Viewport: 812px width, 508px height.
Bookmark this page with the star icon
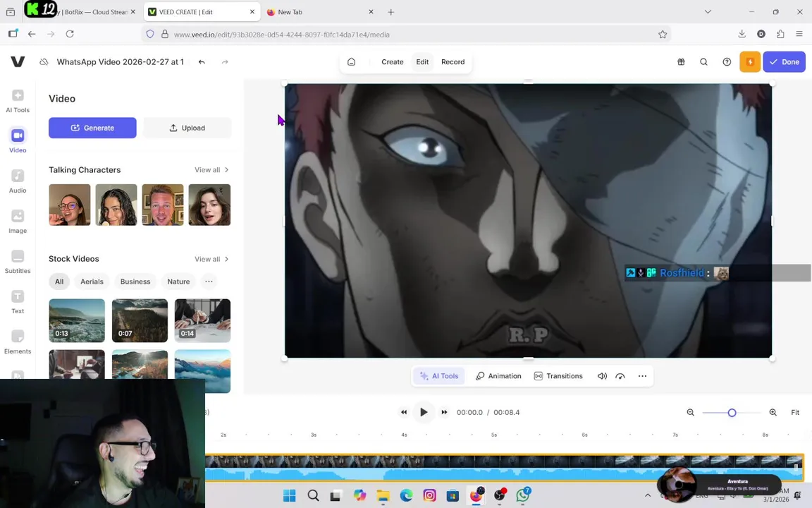click(x=663, y=34)
